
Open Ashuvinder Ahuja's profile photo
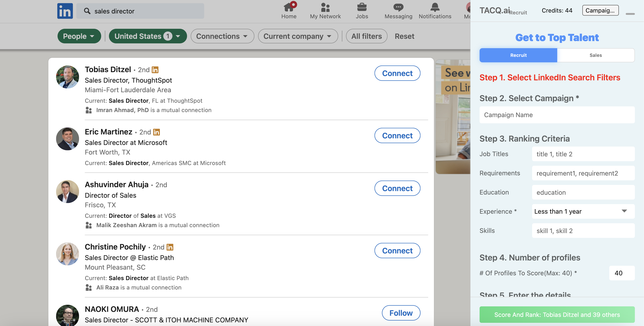(x=68, y=192)
